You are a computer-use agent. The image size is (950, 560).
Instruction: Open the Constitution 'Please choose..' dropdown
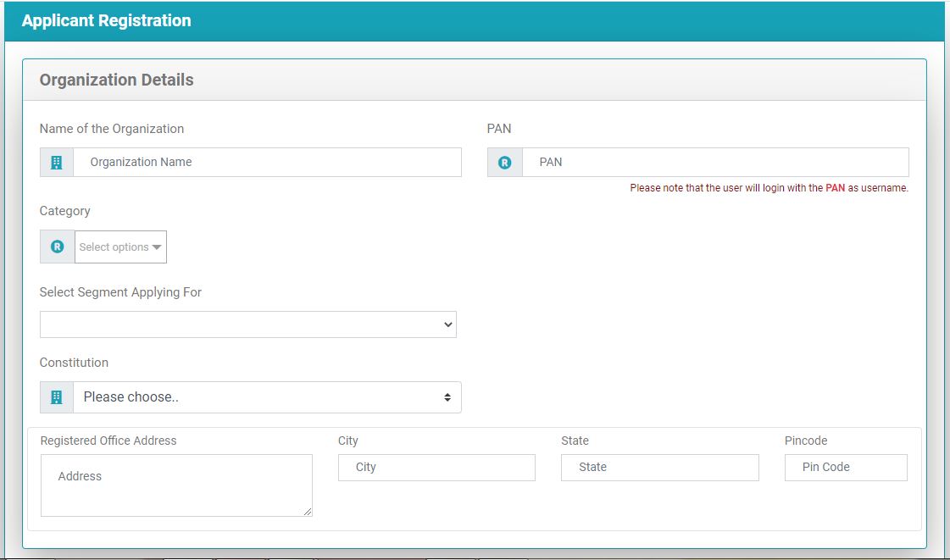coord(267,397)
